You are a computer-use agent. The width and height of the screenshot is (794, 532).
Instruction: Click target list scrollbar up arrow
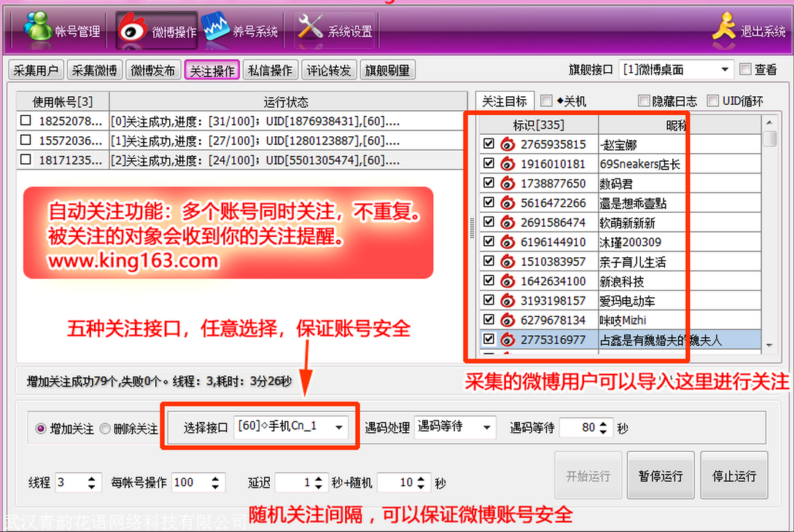[770, 122]
